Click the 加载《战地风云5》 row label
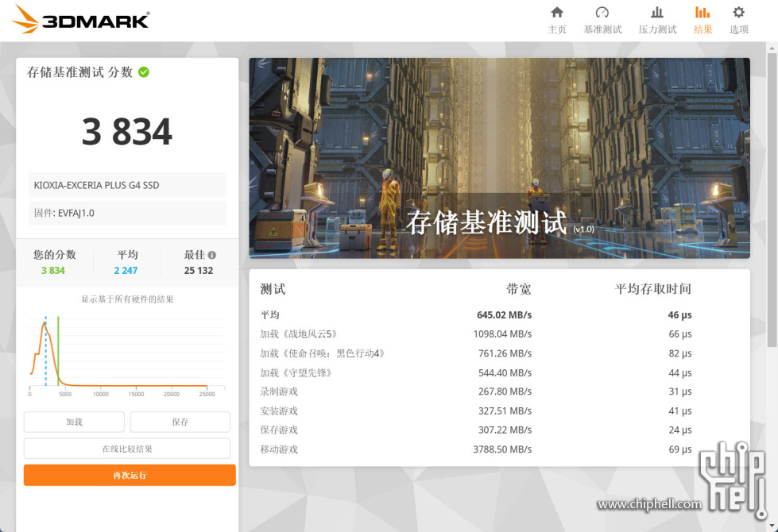Image resolution: width=778 pixels, height=532 pixels. (299, 334)
